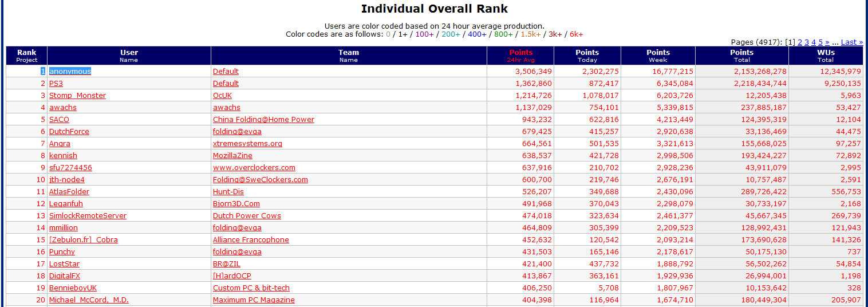Viewport: 868px width, 307px height.
Task: Open the sfu7274456 user link
Action: [70, 168]
